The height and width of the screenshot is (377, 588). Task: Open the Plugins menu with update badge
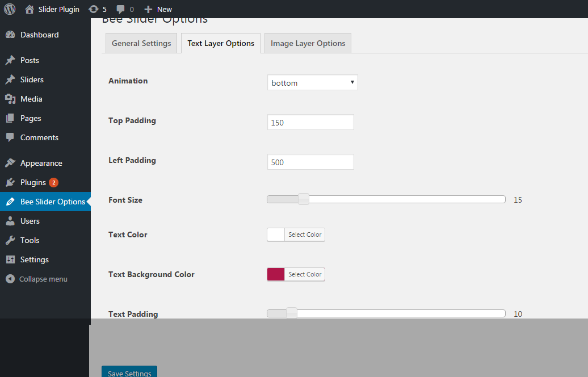[x=33, y=182]
